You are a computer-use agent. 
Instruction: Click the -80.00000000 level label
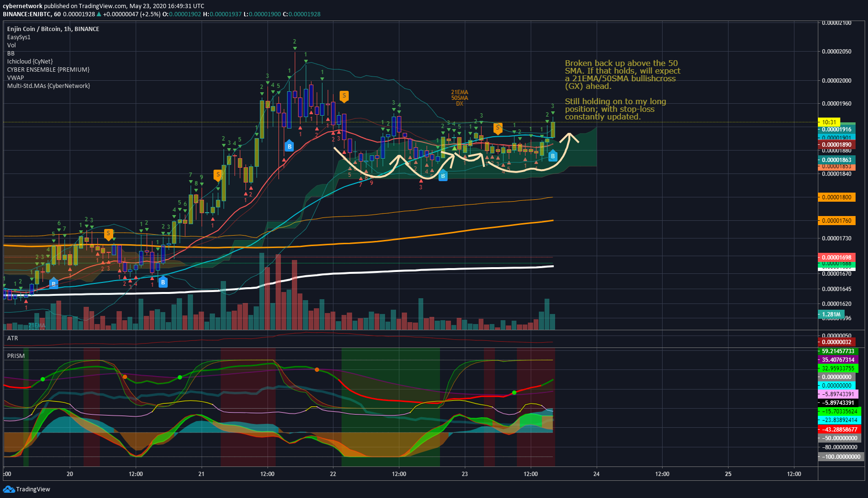point(839,447)
